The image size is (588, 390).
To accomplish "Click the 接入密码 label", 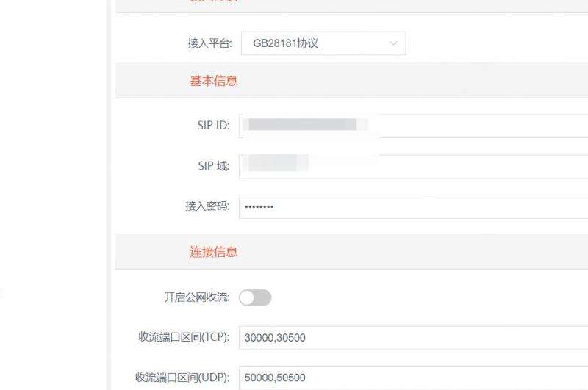I will [x=207, y=206].
